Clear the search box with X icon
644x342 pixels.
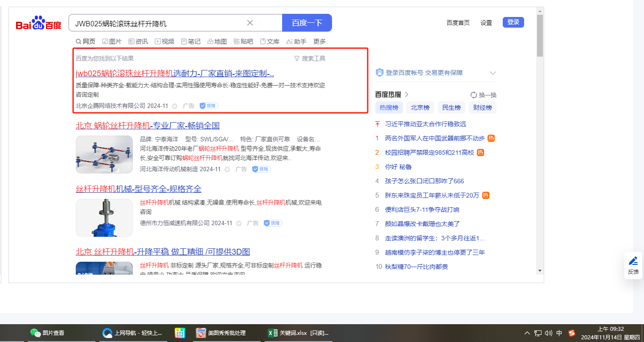tap(250, 23)
